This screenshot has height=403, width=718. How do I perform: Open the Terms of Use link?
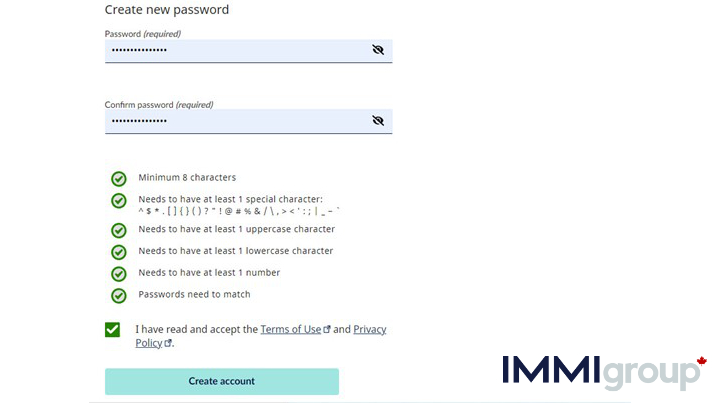coord(291,329)
